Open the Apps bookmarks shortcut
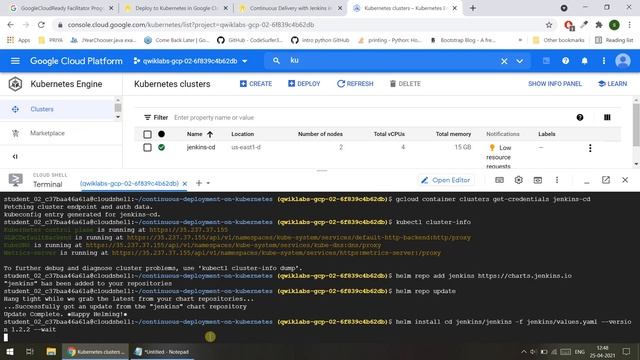 19,40
